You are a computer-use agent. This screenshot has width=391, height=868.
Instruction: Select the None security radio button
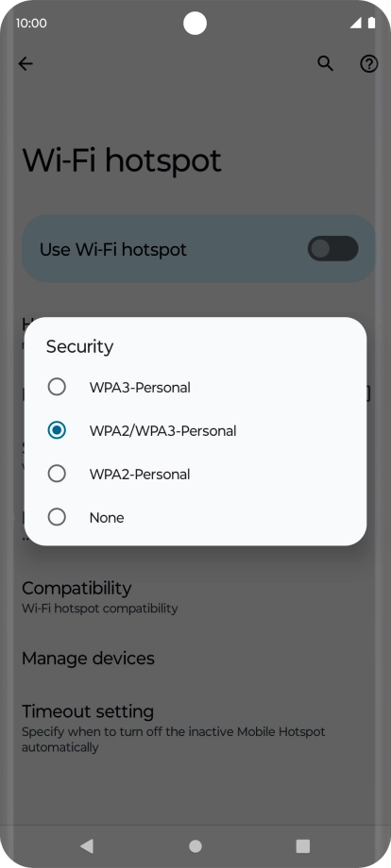[57, 517]
